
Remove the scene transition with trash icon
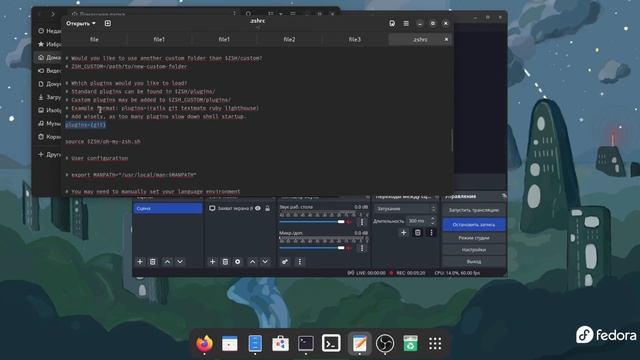coord(418,233)
